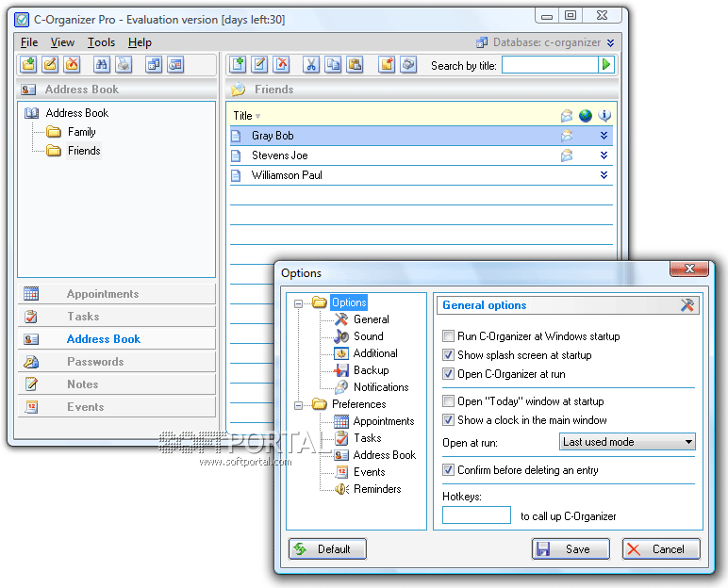Select the Family folder
The height and width of the screenshot is (588, 728).
pos(81,132)
